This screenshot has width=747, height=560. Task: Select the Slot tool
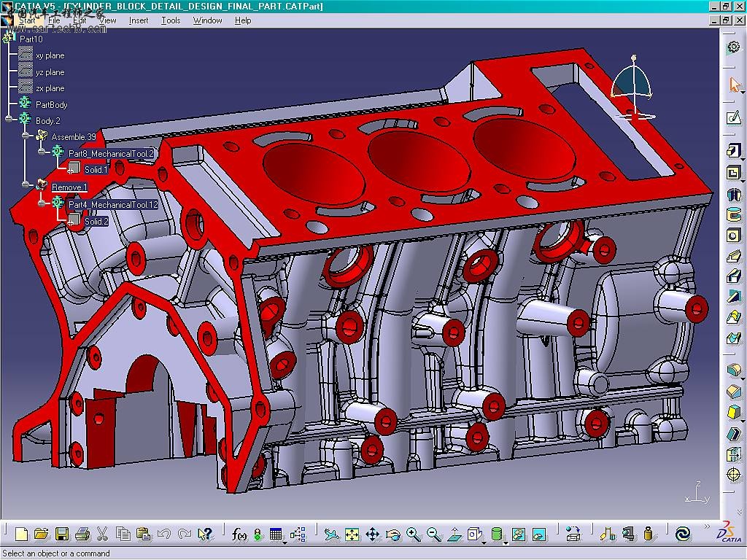734,276
